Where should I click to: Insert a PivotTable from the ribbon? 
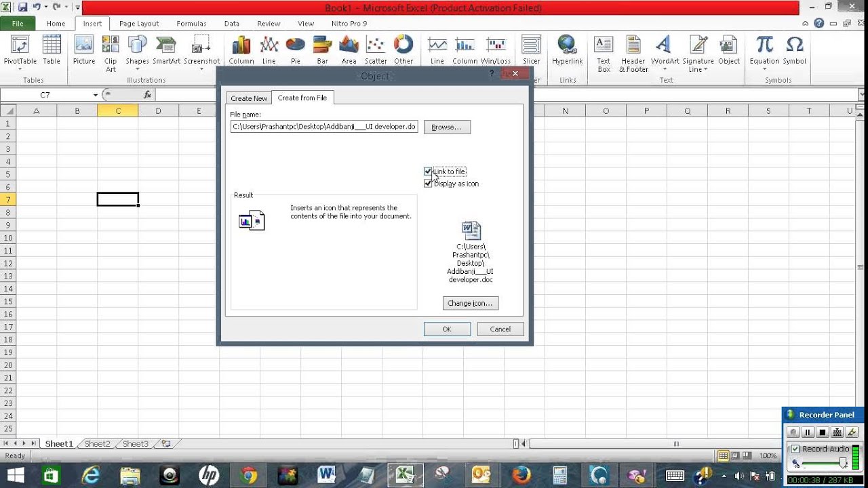click(x=20, y=50)
